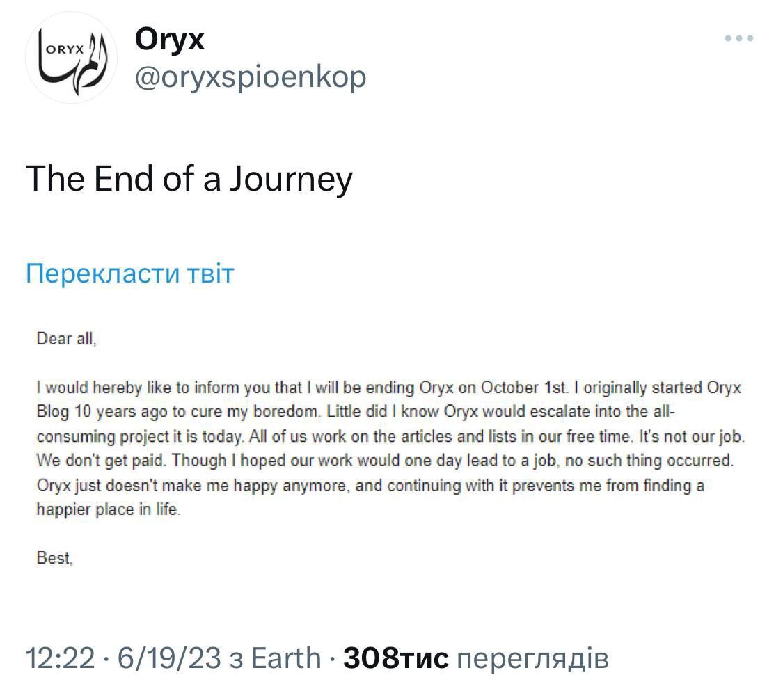
Task: Click the Перекласти твіт translate link
Action: tap(129, 273)
